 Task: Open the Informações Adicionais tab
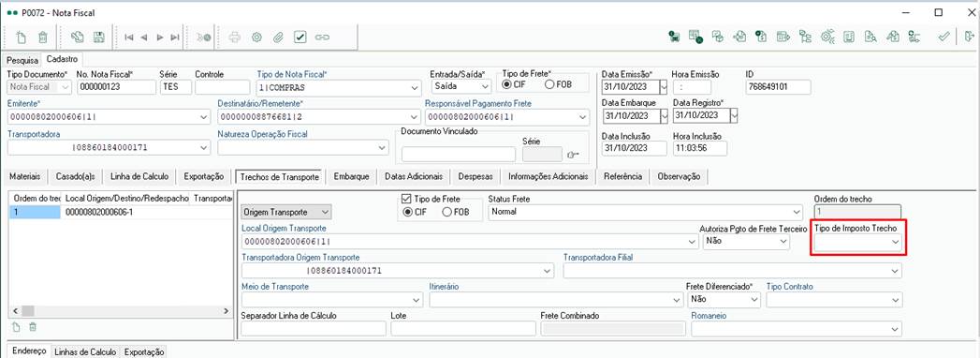(x=549, y=176)
